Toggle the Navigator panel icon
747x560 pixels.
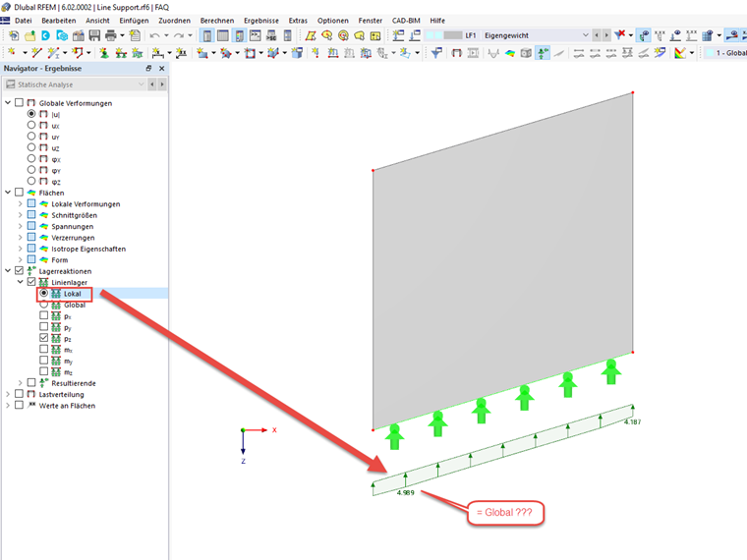pyautogui.click(x=206, y=35)
